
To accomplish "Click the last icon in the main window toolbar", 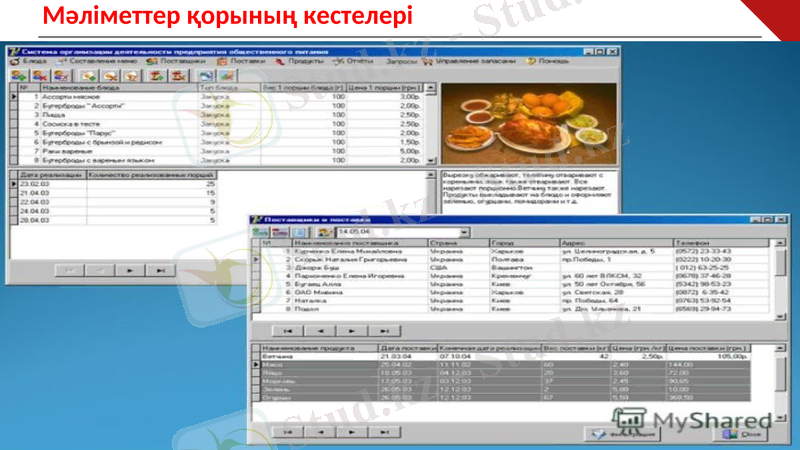I will [227, 76].
